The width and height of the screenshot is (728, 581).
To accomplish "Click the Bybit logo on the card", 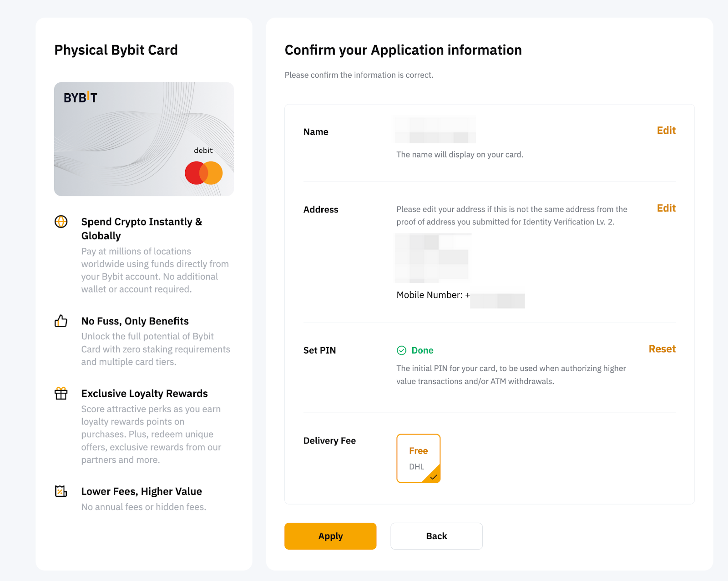I will tap(80, 97).
